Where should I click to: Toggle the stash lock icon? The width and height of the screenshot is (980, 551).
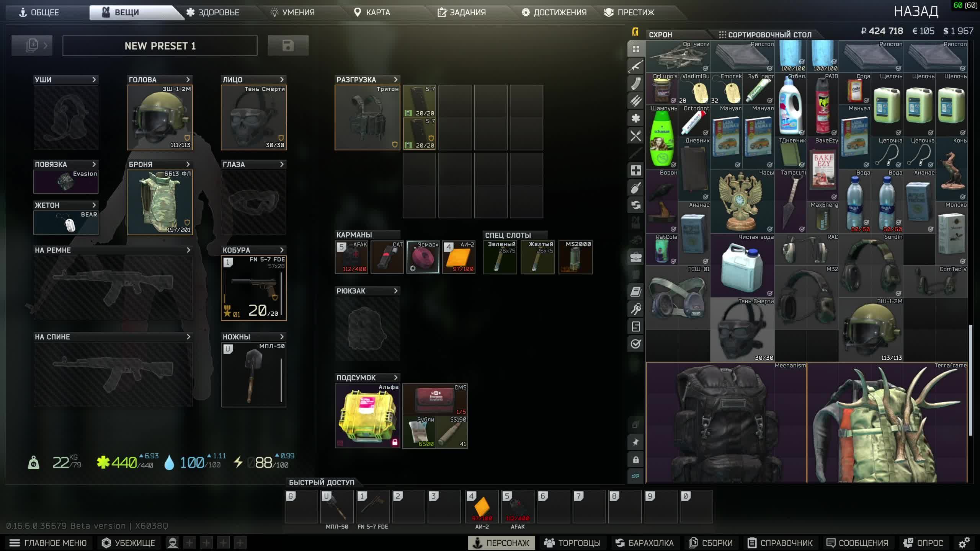pos(635,460)
